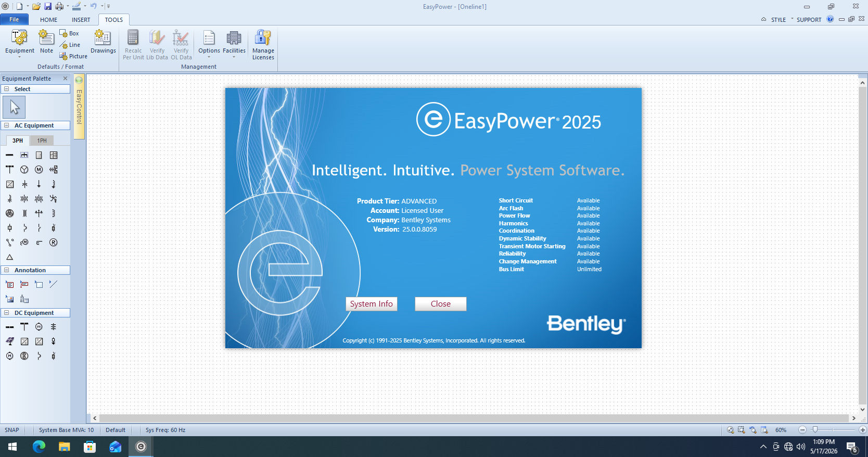Close the EasyPower splash dialog

[x=441, y=304]
